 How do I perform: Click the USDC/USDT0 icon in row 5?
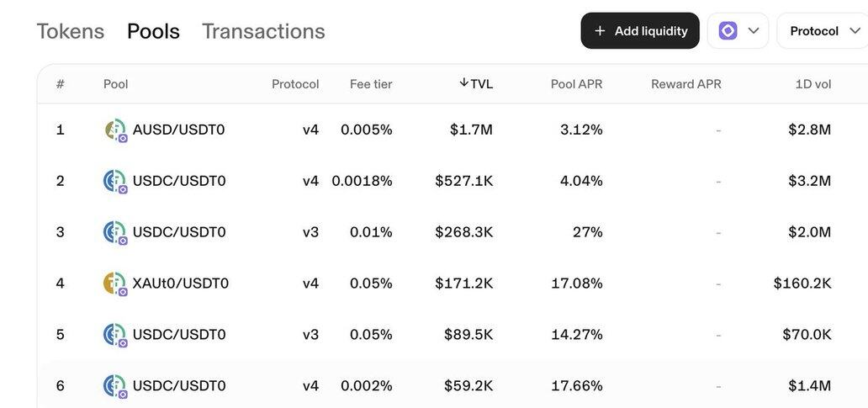tap(114, 335)
